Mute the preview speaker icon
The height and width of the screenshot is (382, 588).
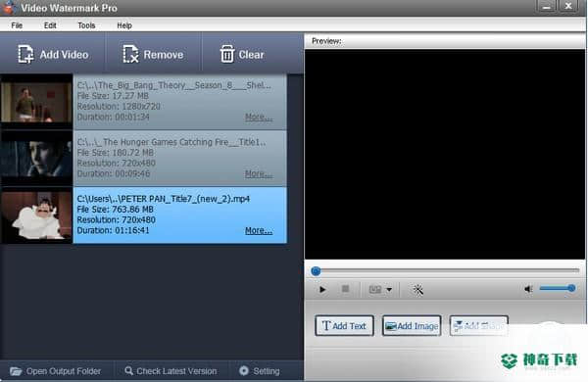click(x=528, y=289)
